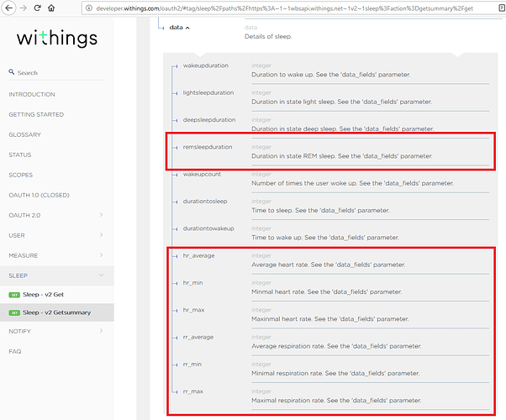Select the lightsleepduration field name
Screen dimensions: 506x420
click(208, 93)
